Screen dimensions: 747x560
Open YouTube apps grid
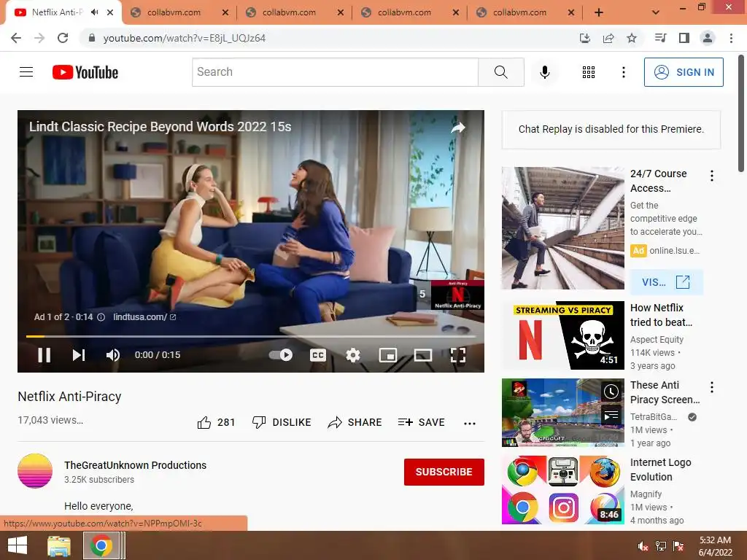coord(589,72)
